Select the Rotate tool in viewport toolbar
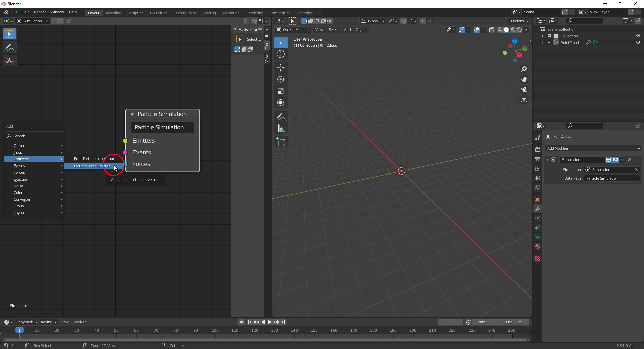The image size is (644, 349). (x=280, y=80)
